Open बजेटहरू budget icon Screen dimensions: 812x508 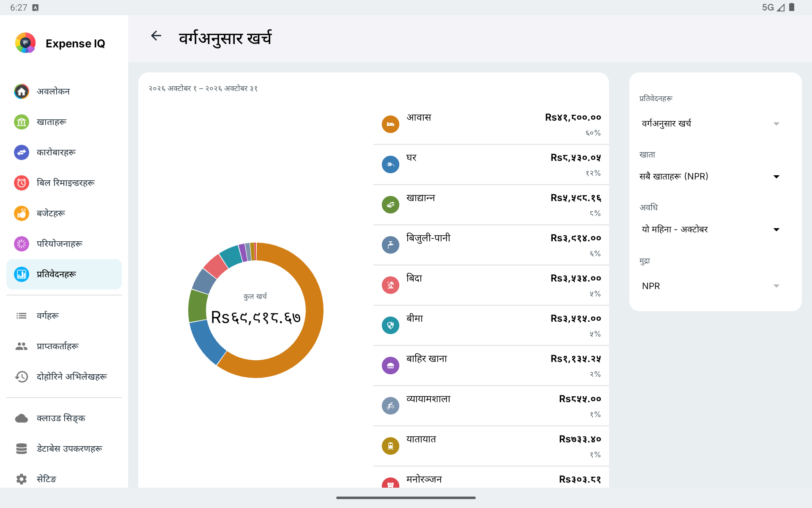tap(22, 213)
